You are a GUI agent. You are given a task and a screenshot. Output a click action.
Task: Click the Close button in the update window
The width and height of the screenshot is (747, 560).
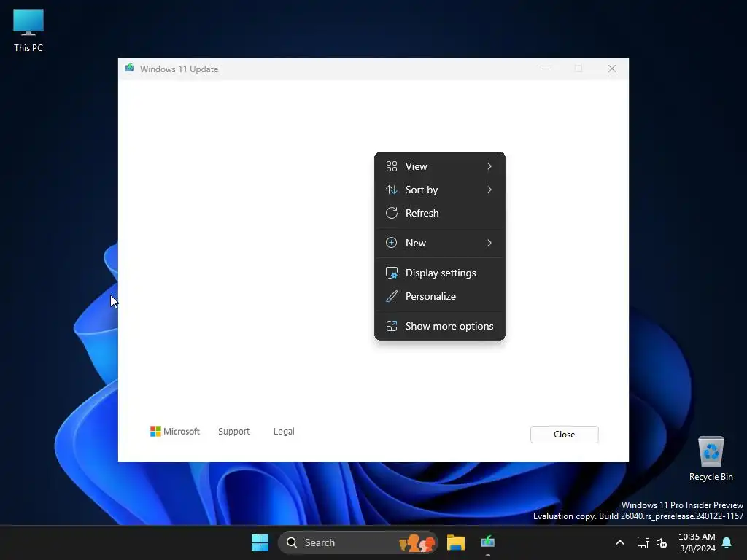(x=565, y=435)
